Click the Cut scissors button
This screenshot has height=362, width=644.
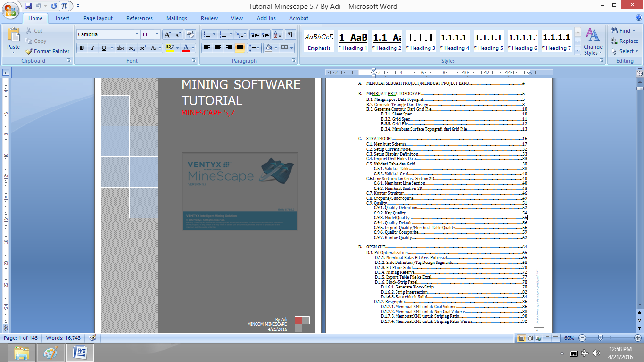coord(33,31)
